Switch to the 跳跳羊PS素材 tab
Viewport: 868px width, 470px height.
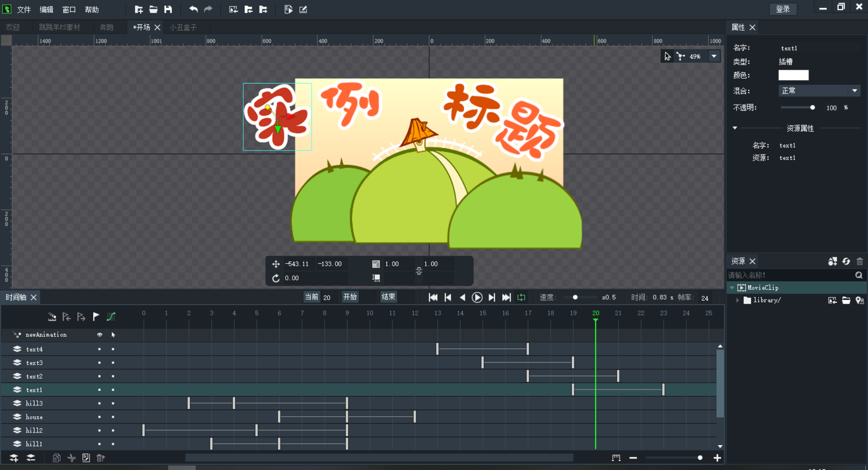click(x=60, y=27)
